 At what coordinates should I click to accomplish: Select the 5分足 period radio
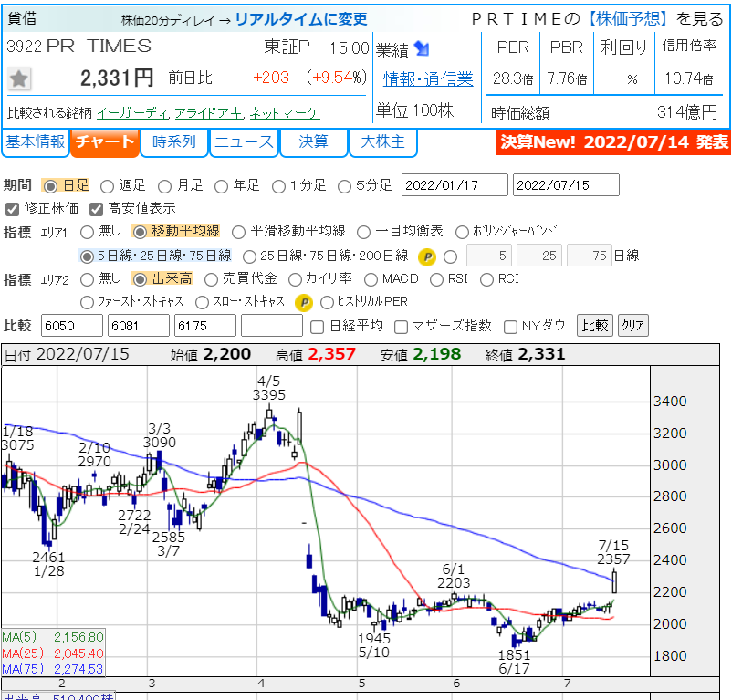(344, 186)
